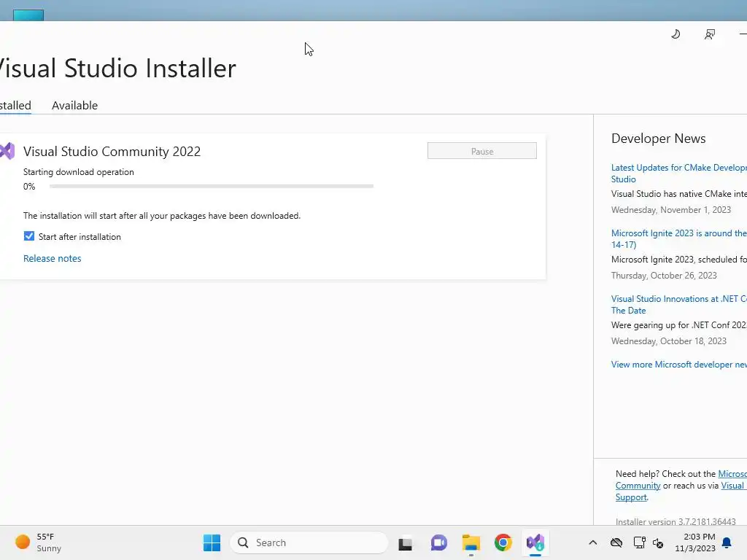Open Microsoft Ignite 2023 news link
This screenshot has width=747, height=560.
tap(679, 238)
